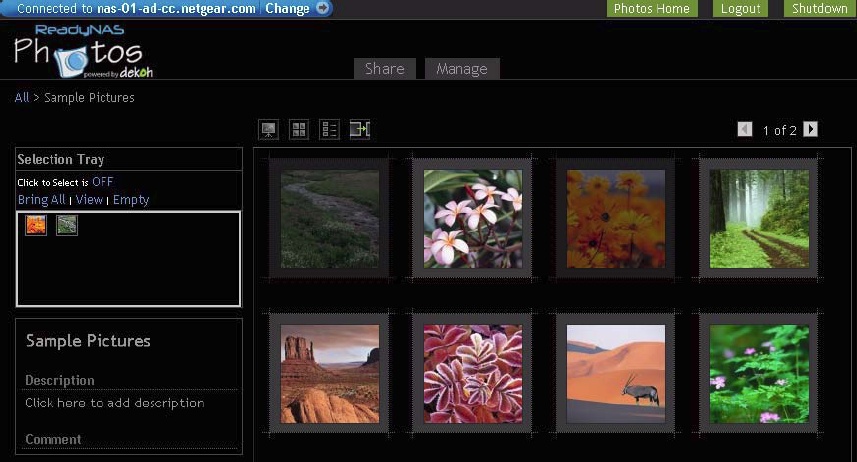Viewport: 857px width, 462px height.
Task: Click the '1 of 2' page indicator
Action: (x=779, y=130)
